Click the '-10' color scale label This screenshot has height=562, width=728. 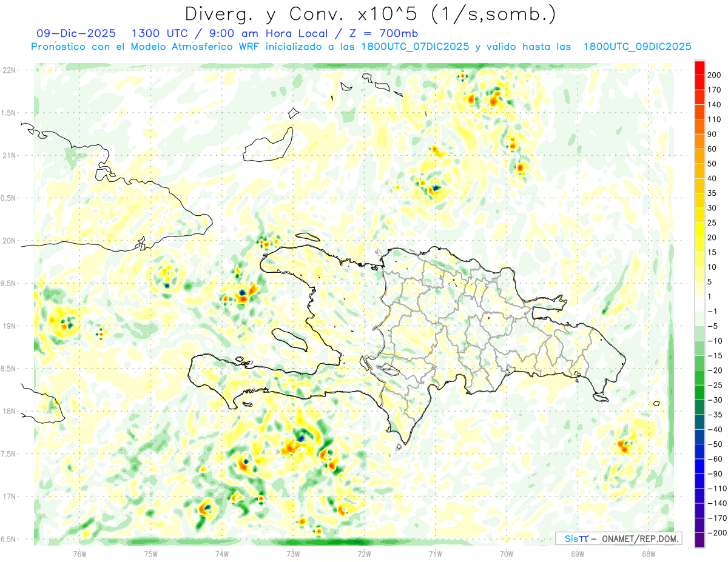point(715,341)
